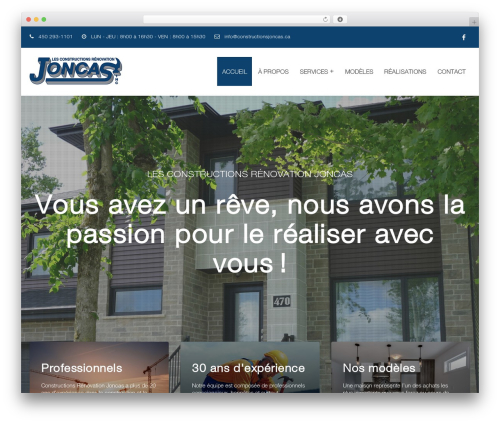Click the LES CONSTRUCTIONS RÉNOVATION JONCAS subtitle

250,174
